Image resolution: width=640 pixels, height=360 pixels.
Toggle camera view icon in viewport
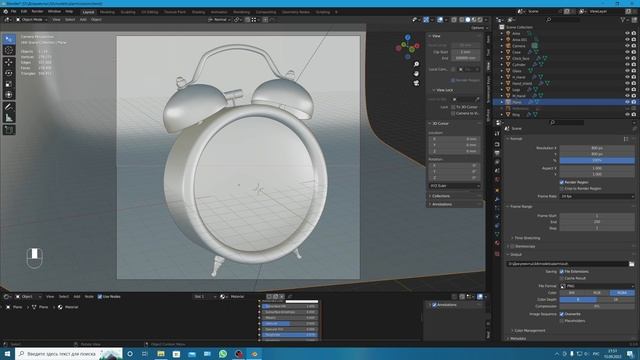pos(416,83)
